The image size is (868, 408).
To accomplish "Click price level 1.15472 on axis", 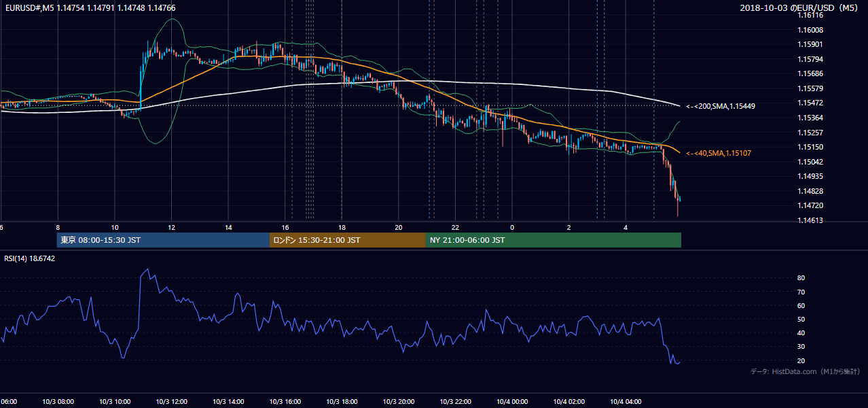I will [812, 103].
